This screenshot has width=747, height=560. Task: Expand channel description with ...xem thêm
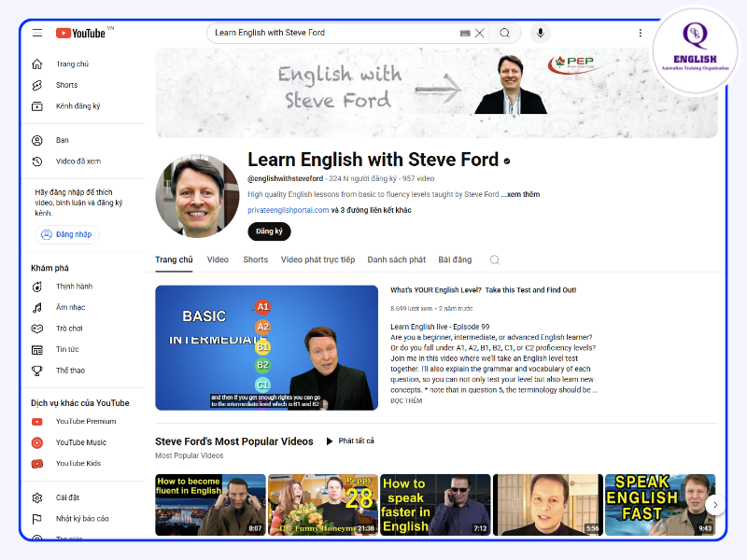[520, 194]
